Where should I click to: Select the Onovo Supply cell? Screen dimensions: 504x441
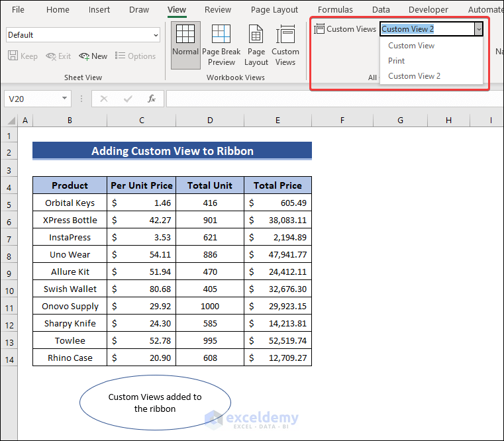[70, 306]
